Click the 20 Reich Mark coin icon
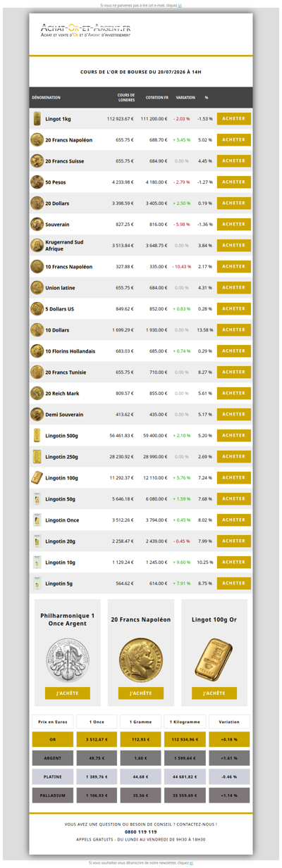The image size is (282, 868). click(37, 394)
